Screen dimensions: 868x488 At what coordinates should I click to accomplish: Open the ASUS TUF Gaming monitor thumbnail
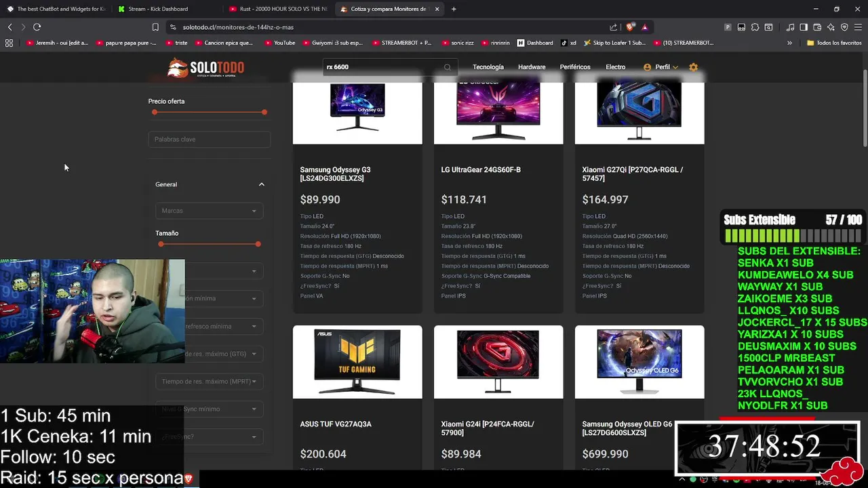tap(357, 362)
